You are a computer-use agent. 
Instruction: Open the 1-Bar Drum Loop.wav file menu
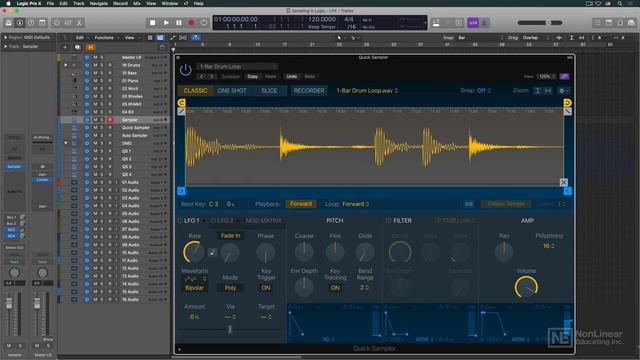pos(367,91)
